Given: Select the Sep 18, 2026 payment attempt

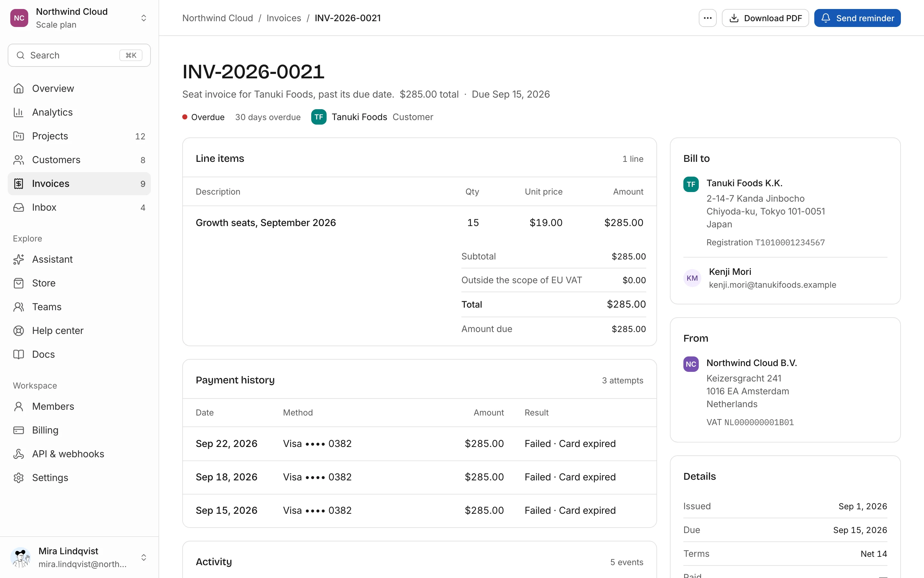Looking at the screenshot, I should click(419, 477).
